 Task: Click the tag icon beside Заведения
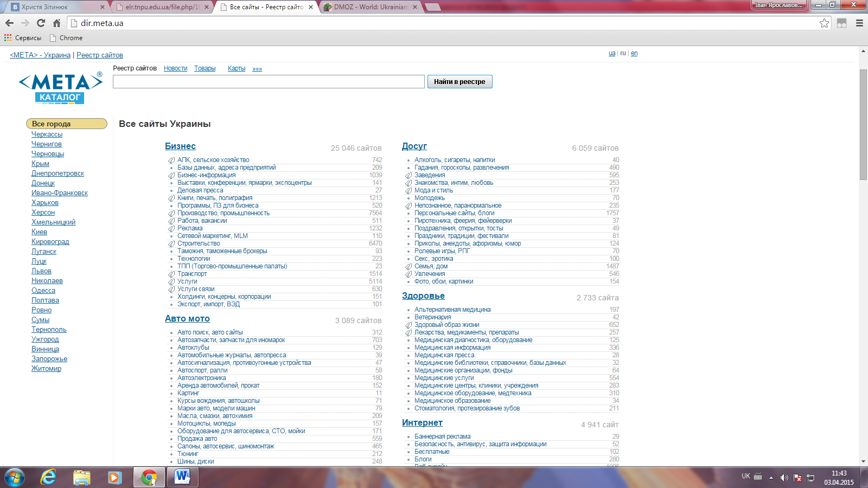[x=409, y=175]
